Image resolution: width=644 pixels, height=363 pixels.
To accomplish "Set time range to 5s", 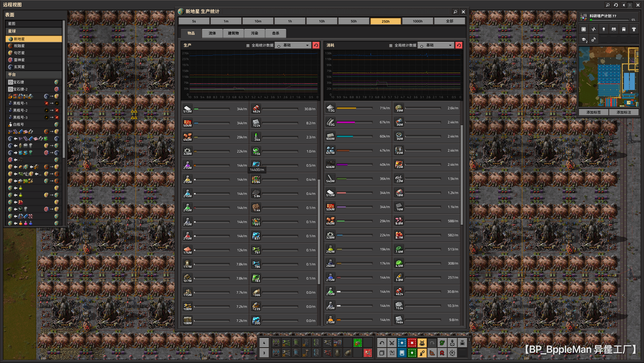I will tap(194, 21).
